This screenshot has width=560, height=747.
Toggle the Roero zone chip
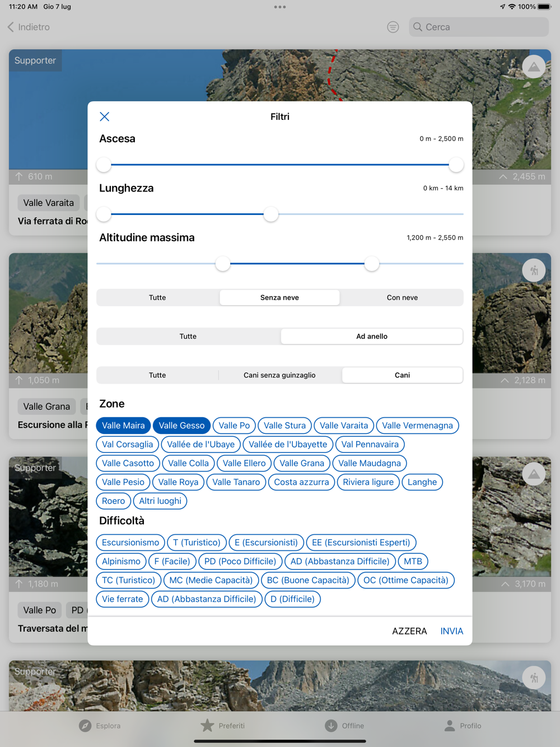[x=113, y=501]
